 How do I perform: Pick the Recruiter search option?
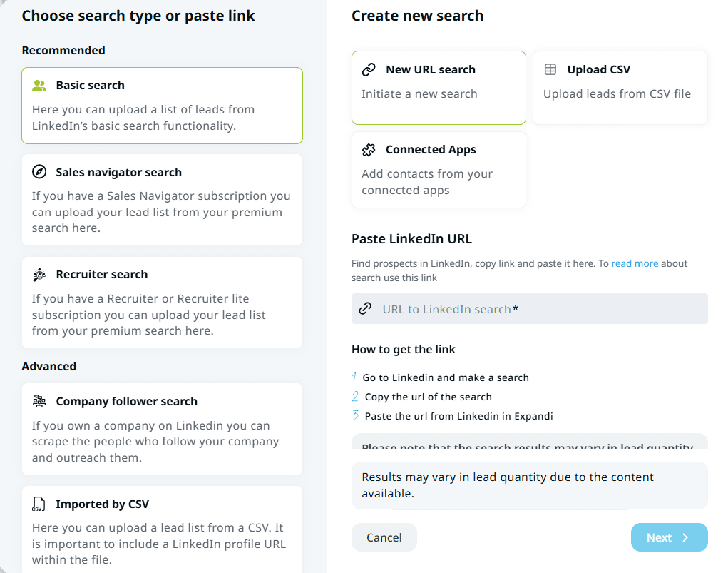click(x=162, y=303)
